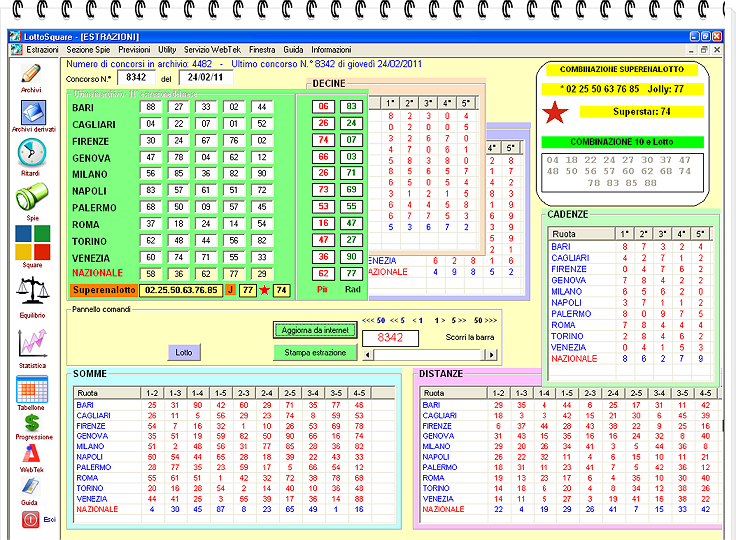Click the red Superstar star icon
The height and width of the screenshot is (540, 736).
click(x=555, y=112)
